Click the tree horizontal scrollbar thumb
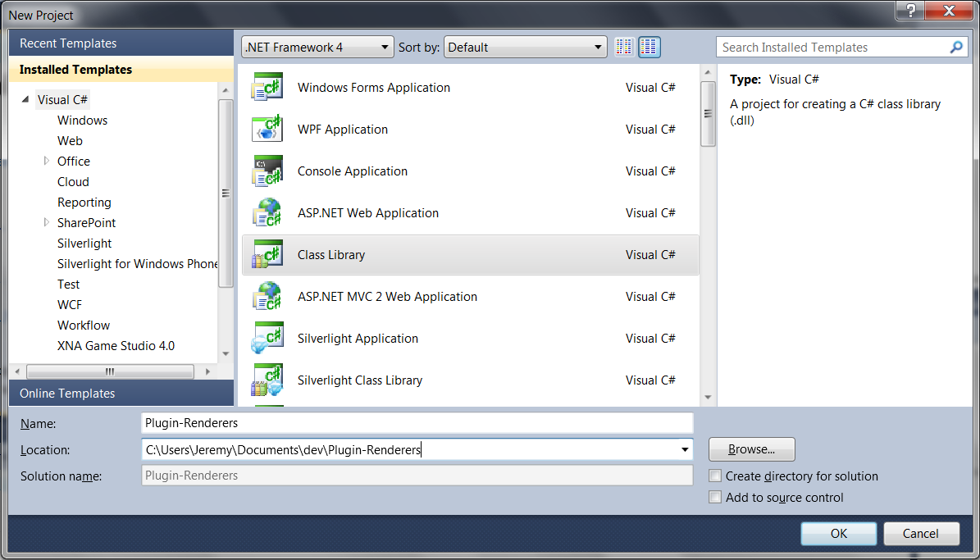This screenshot has height=560, width=980. 110,371
